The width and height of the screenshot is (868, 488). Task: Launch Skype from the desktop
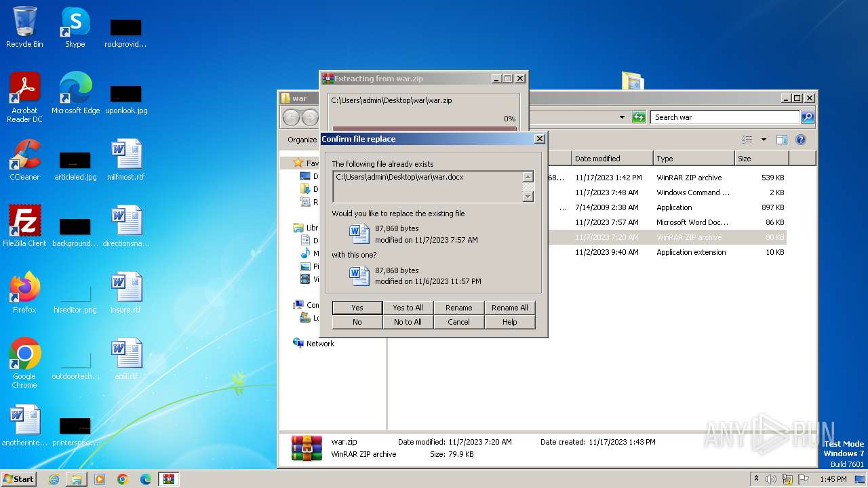click(75, 27)
